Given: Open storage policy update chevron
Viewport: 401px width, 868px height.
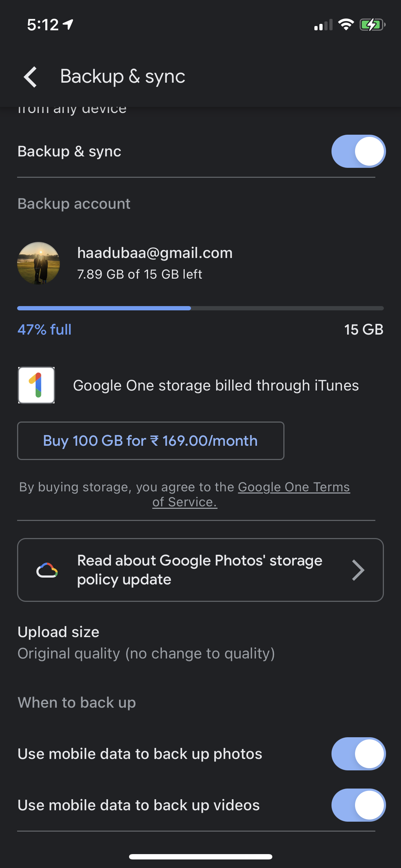Looking at the screenshot, I should 358,570.
